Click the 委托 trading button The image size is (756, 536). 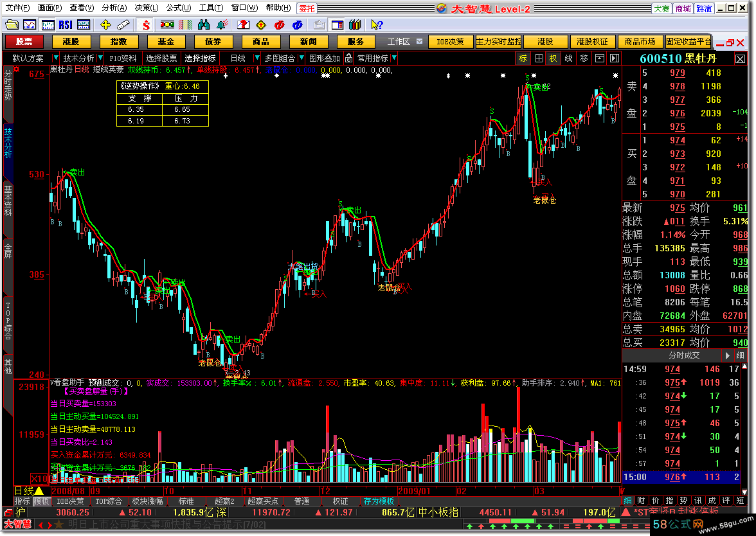click(x=307, y=8)
